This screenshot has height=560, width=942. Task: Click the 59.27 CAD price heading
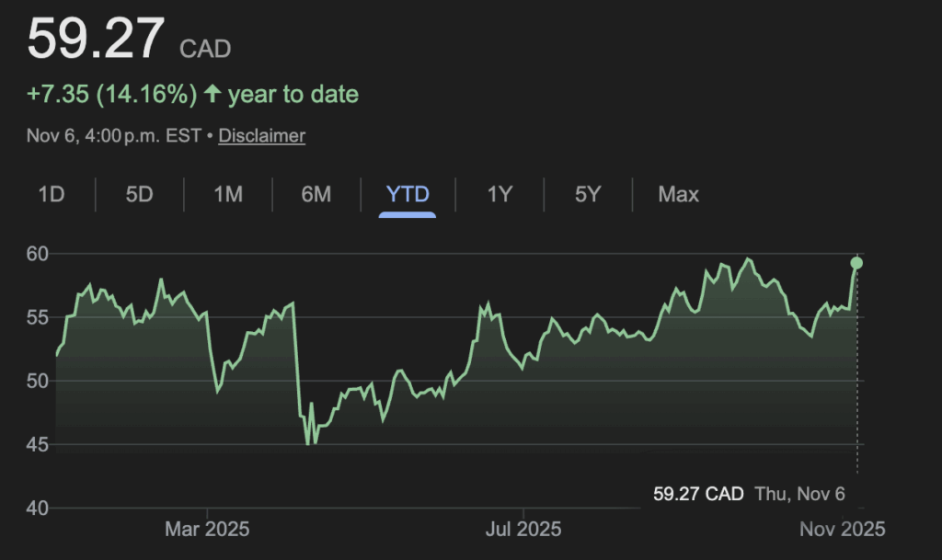[97, 39]
